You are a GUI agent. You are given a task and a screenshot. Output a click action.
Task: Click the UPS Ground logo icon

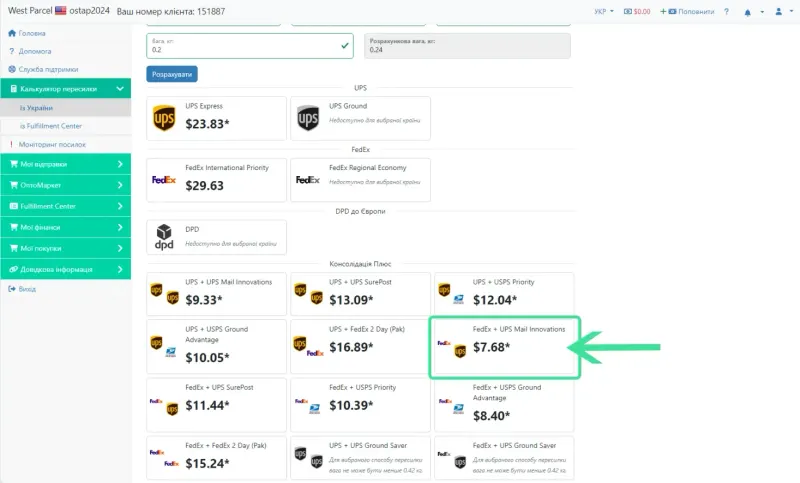point(308,118)
